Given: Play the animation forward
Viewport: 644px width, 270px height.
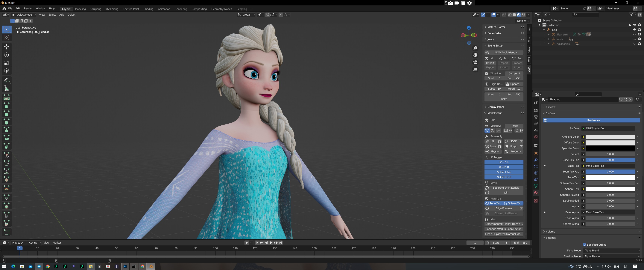Looking at the screenshot, I should click(271, 243).
